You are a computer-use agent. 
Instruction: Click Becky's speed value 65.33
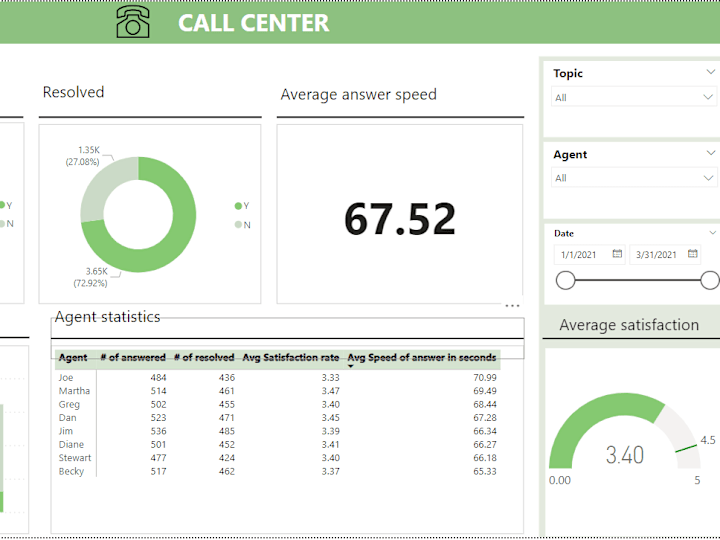point(485,471)
